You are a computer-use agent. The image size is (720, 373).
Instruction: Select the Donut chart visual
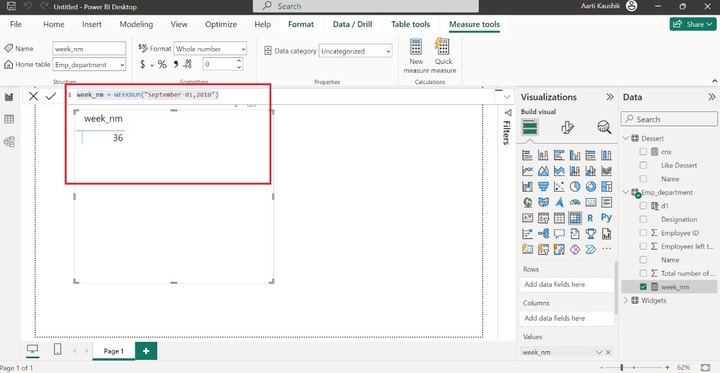tap(591, 186)
